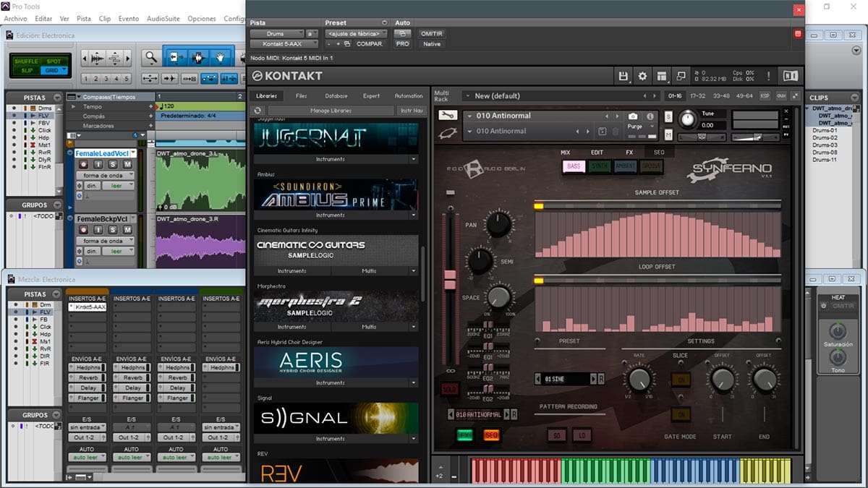Adjust the Synferno volume fader
Viewport: 868px width, 488px height.
pos(450,279)
